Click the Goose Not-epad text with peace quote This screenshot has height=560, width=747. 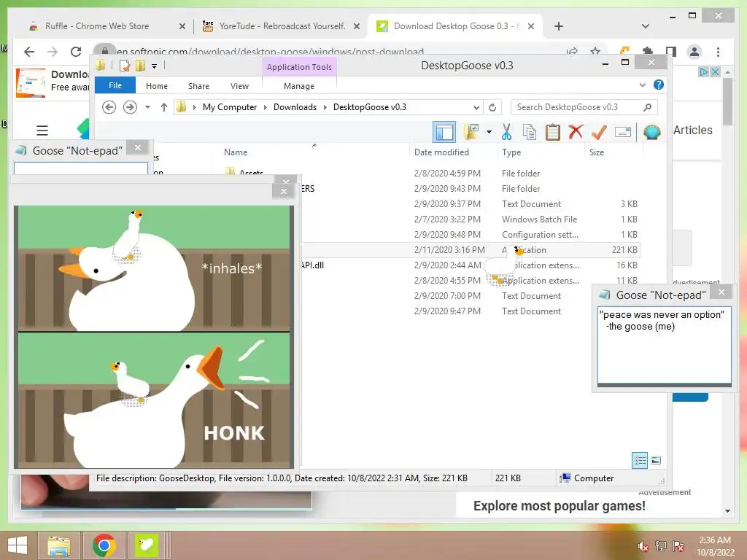(664, 345)
